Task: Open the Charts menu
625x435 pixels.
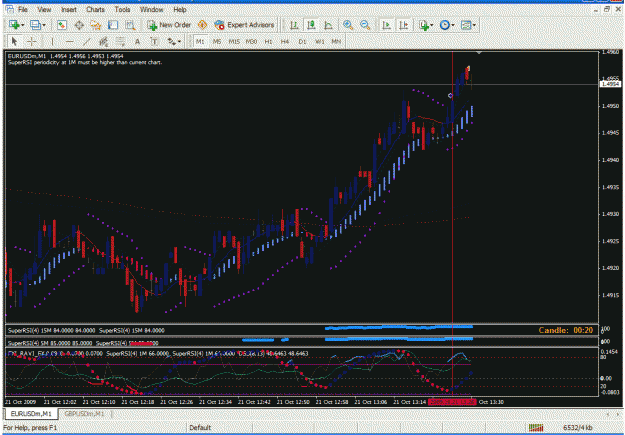Action: click(95, 9)
